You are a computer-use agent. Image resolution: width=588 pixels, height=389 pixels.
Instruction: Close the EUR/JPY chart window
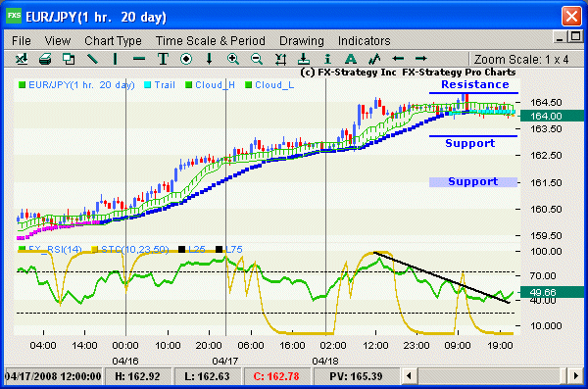(571, 16)
